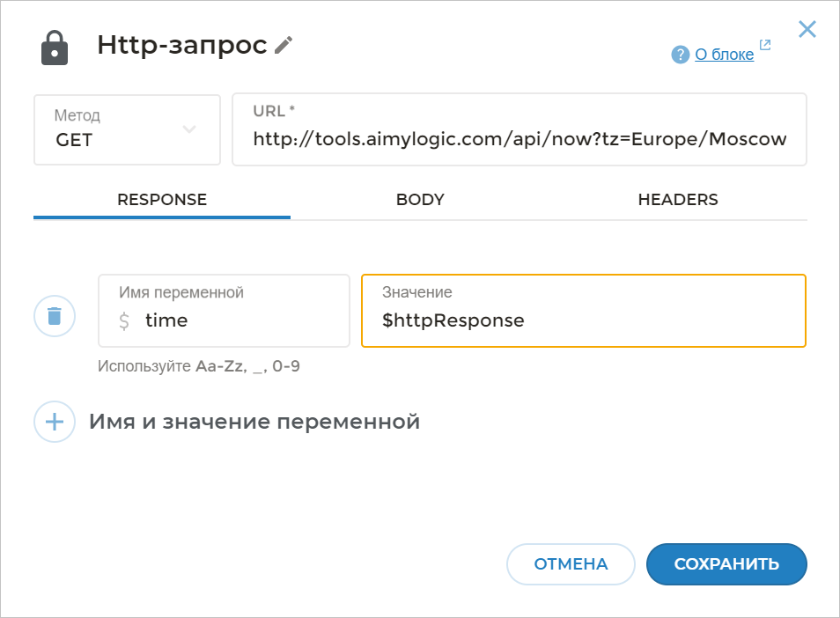
Task: Save the block with СОХРАНИТЬ
Action: [726, 564]
